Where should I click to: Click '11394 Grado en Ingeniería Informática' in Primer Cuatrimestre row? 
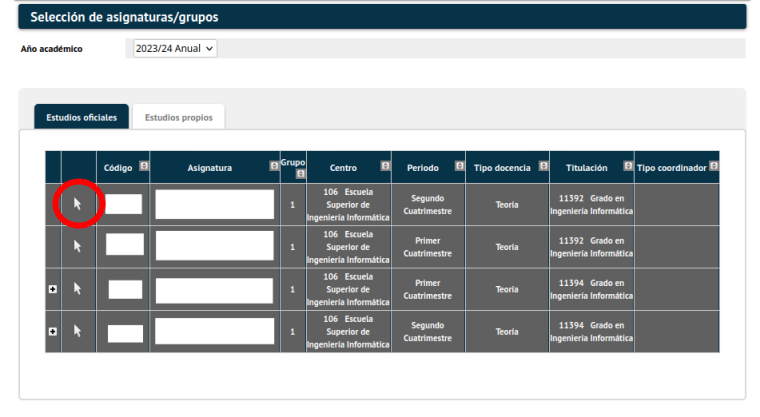pos(591,289)
